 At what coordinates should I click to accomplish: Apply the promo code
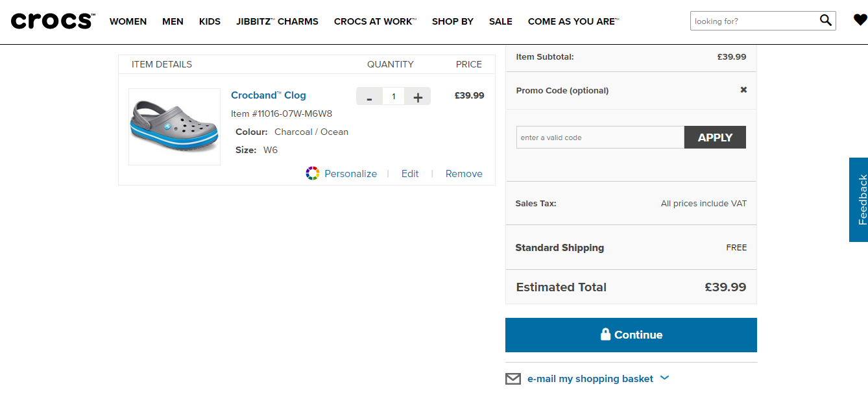[715, 138]
